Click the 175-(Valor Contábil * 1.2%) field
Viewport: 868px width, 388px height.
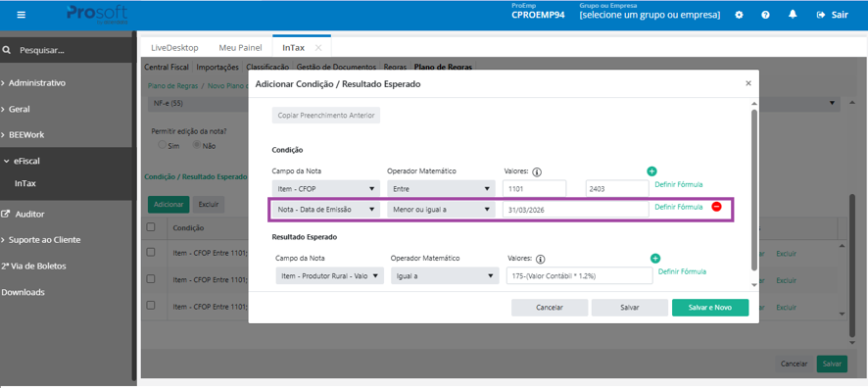pyautogui.click(x=580, y=275)
